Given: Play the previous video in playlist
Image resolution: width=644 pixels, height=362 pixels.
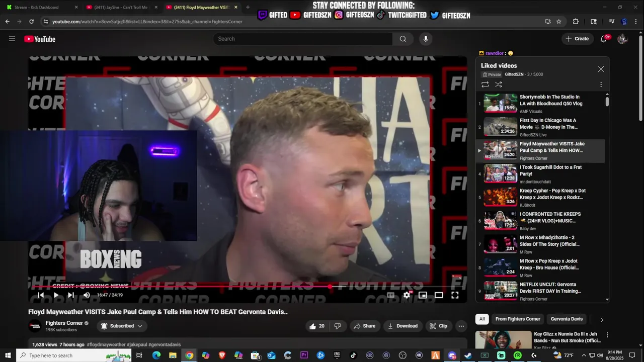Looking at the screenshot, I should 41,295.
